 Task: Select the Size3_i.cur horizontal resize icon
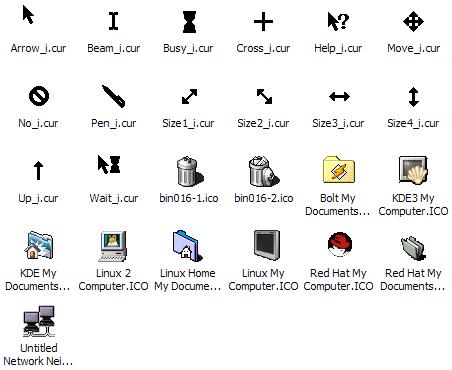[339, 97]
